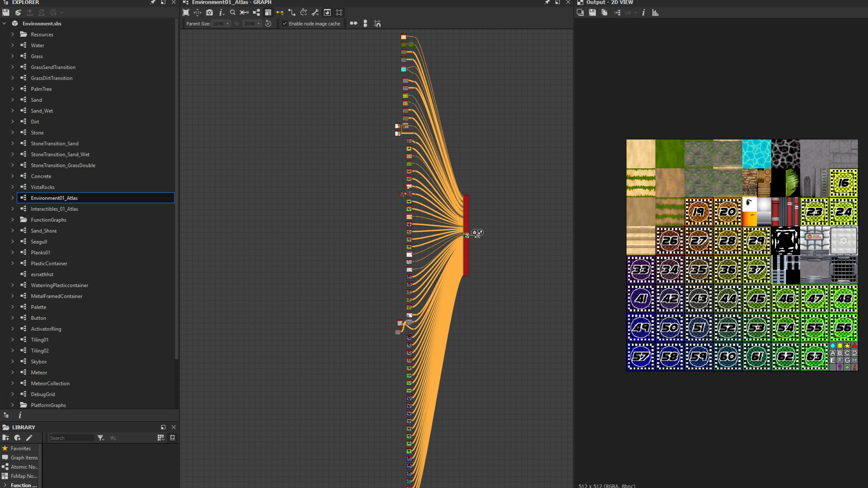Screen dimensions: 868x488
Task: Open the first Parent Size dropdown
Action: point(221,23)
